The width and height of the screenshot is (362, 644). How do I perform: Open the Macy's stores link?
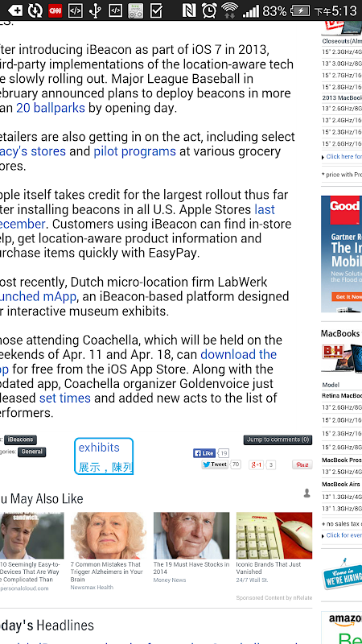(x=33, y=151)
